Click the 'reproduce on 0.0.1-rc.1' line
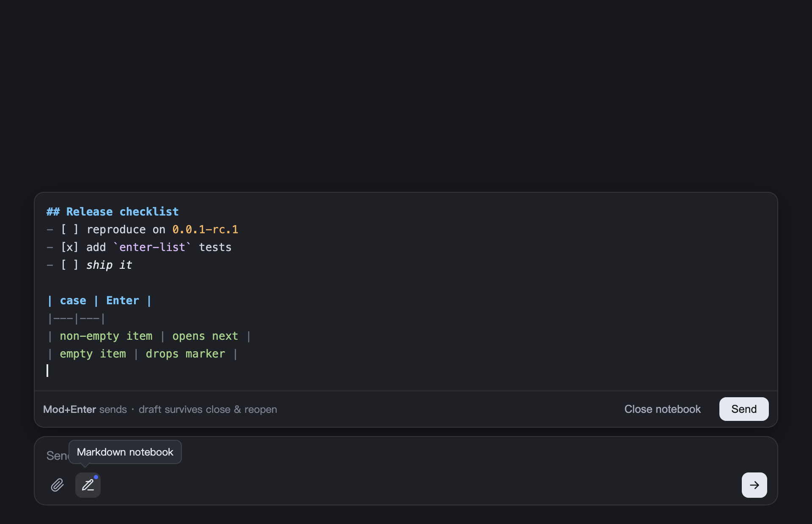812x524 pixels. (x=143, y=229)
